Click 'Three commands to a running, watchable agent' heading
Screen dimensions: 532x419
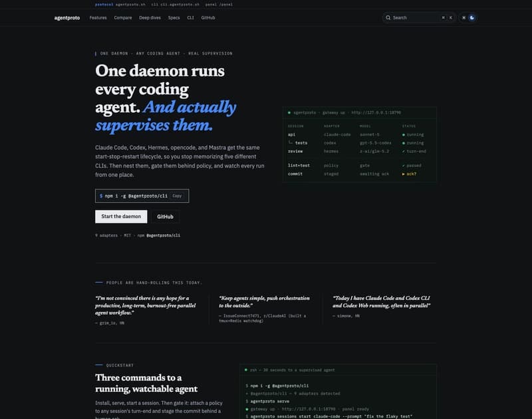(x=146, y=383)
